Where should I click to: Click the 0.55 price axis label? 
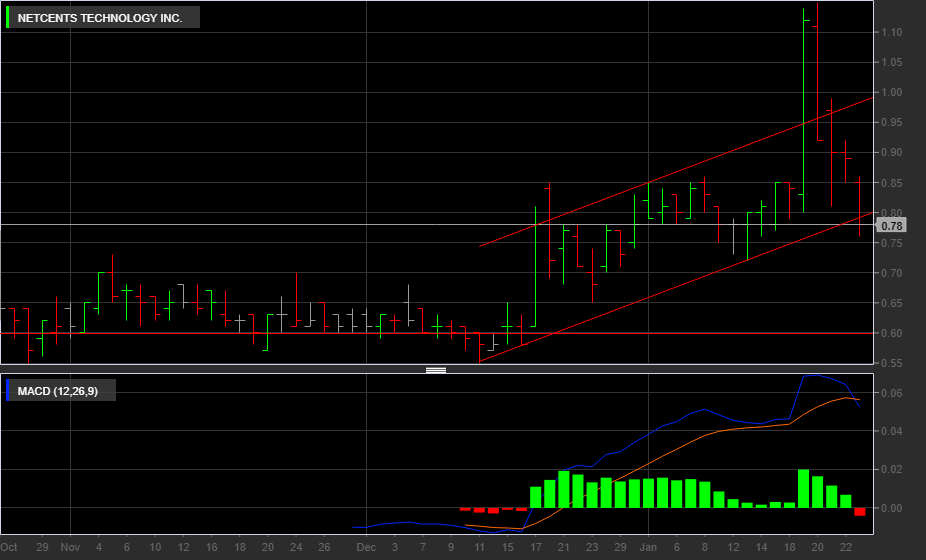892,364
